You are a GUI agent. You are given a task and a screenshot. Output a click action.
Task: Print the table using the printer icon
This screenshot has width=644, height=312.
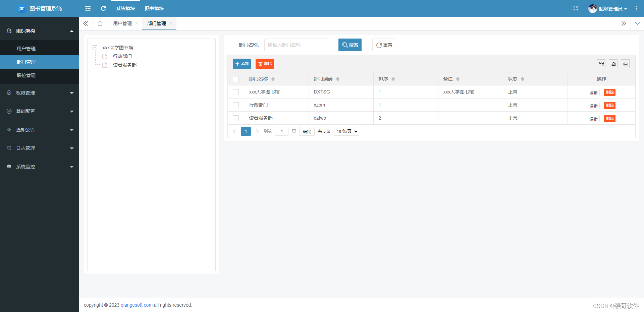(x=625, y=64)
